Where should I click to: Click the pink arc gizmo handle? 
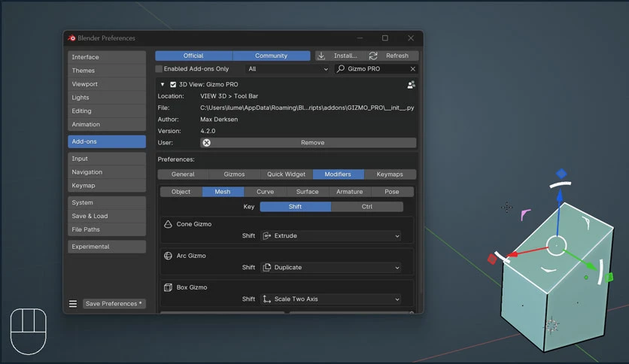[525, 214]
